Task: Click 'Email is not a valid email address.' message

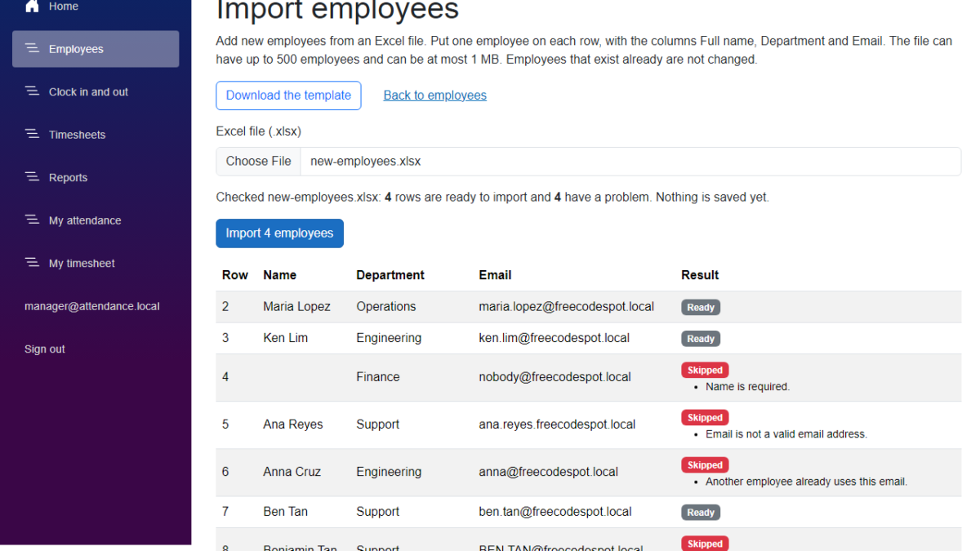Action: [786, 434]
